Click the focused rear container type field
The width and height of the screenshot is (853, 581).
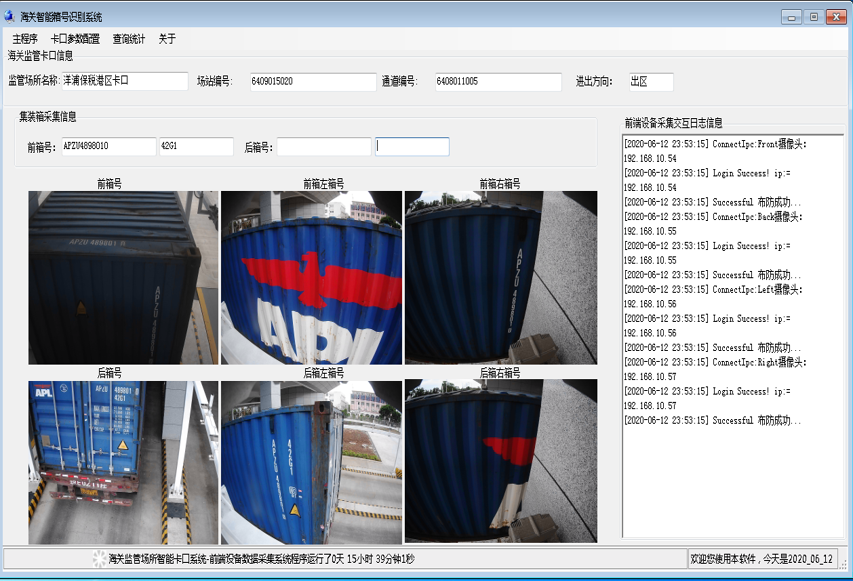pyautogui.click(x=412, y=146)
